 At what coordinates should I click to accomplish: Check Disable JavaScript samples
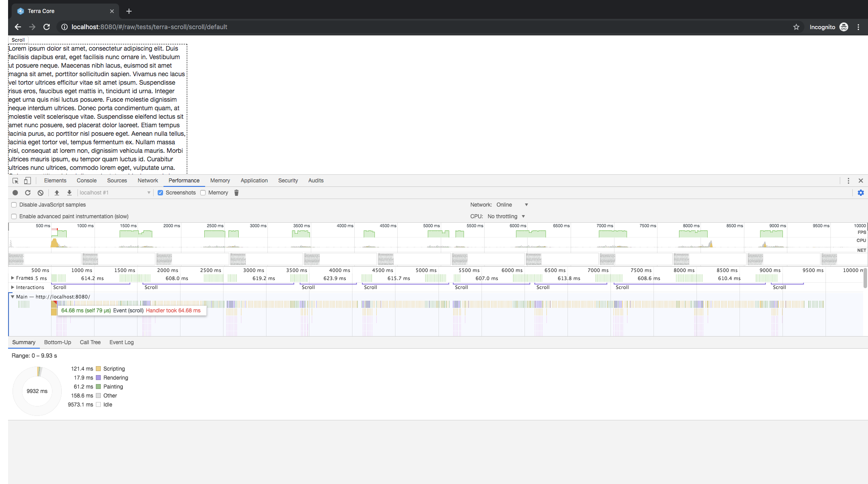(14, 205)
